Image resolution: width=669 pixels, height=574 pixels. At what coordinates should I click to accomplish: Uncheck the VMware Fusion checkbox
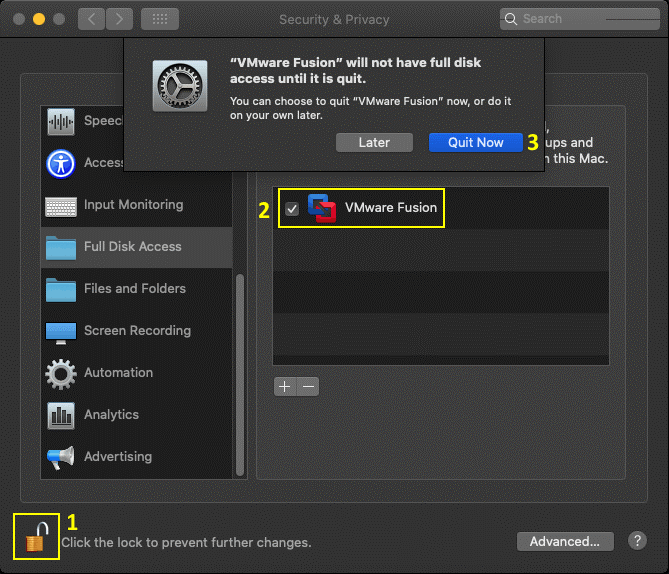pyautogui.click(x=292, y=208)
